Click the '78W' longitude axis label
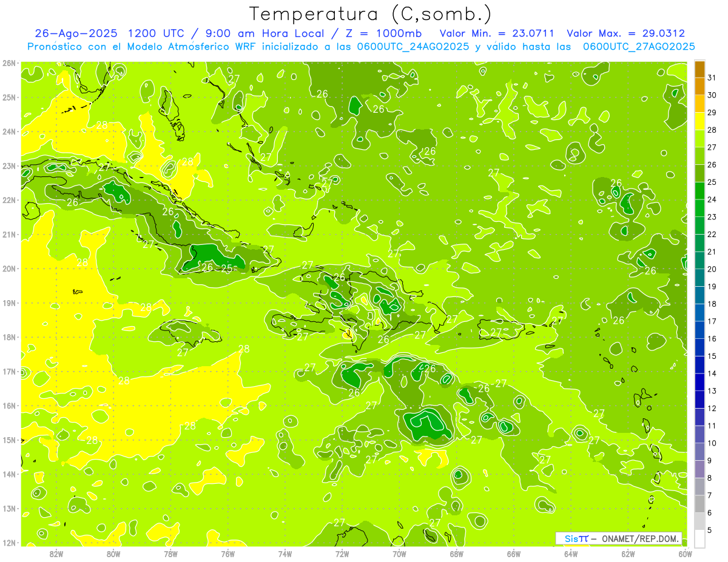Image resolution: width=728 pixels, height=562 pixels. 170,554
